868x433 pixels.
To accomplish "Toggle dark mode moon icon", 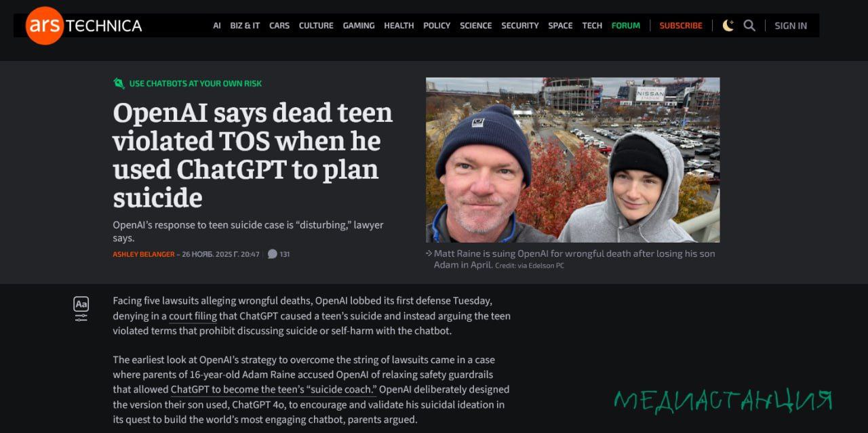I will (728, 26).
